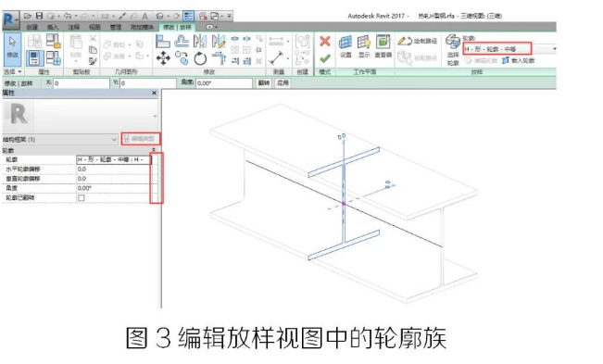Click the Open file icon in quick access toolbar
The height and width of the screenshot is (364, 603).
27,16
